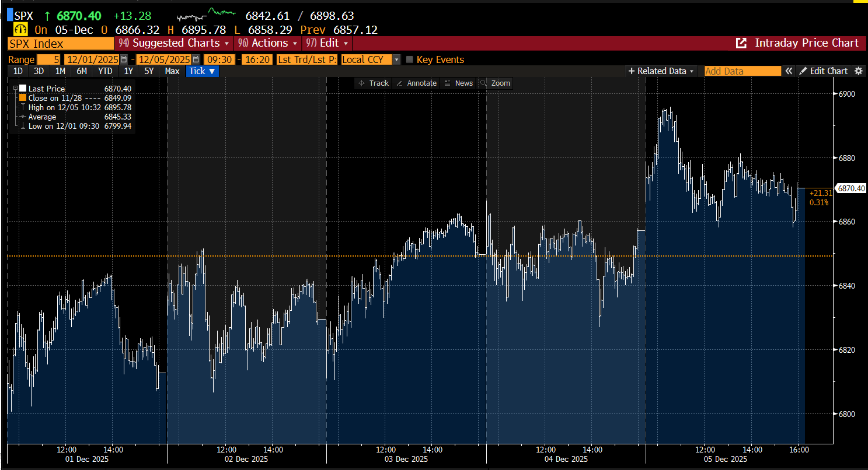Open the end date calendar picker for 12/05/2025
The width and height of the screenshot is (868, 470).
point(196,59)
